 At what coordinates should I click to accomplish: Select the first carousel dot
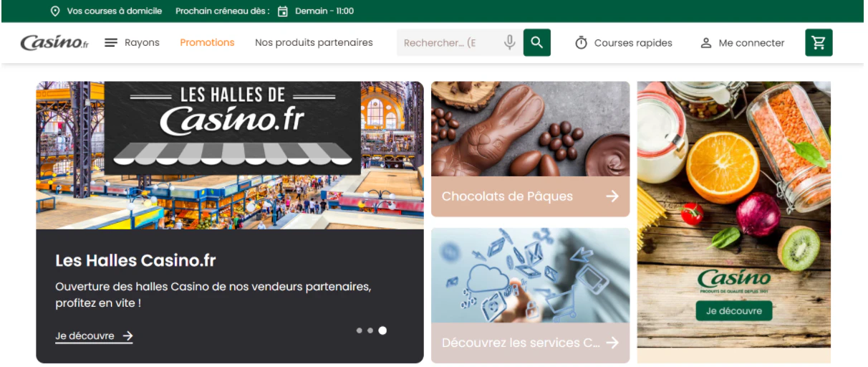[x=359, y=330]
